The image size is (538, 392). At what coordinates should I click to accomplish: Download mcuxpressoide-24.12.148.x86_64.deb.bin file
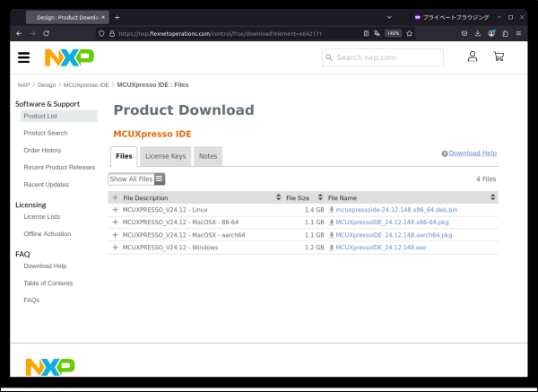pyautogui.click(x=396, y=209)
